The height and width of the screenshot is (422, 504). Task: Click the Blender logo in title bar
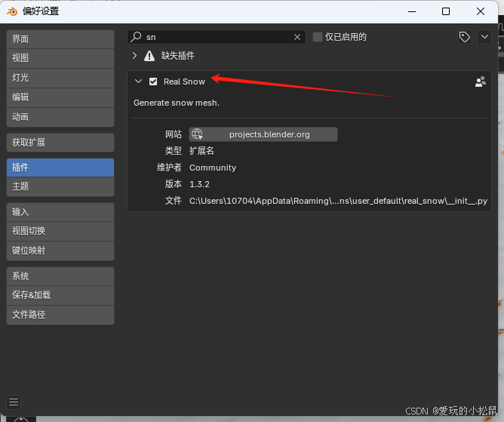tap(12, 11)
